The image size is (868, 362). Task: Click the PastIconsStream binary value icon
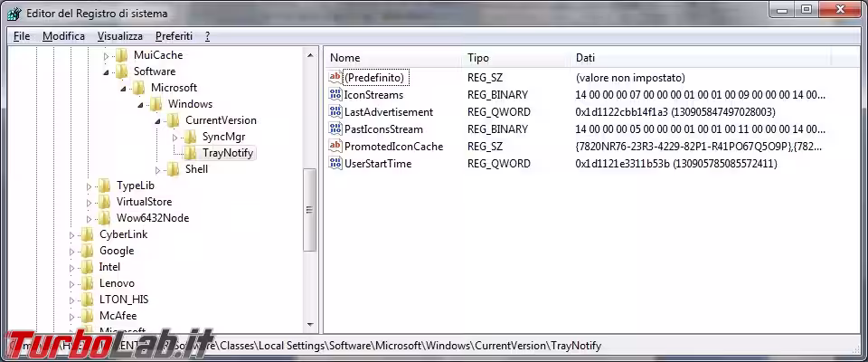pyautogui.click(x=335, y=129)
